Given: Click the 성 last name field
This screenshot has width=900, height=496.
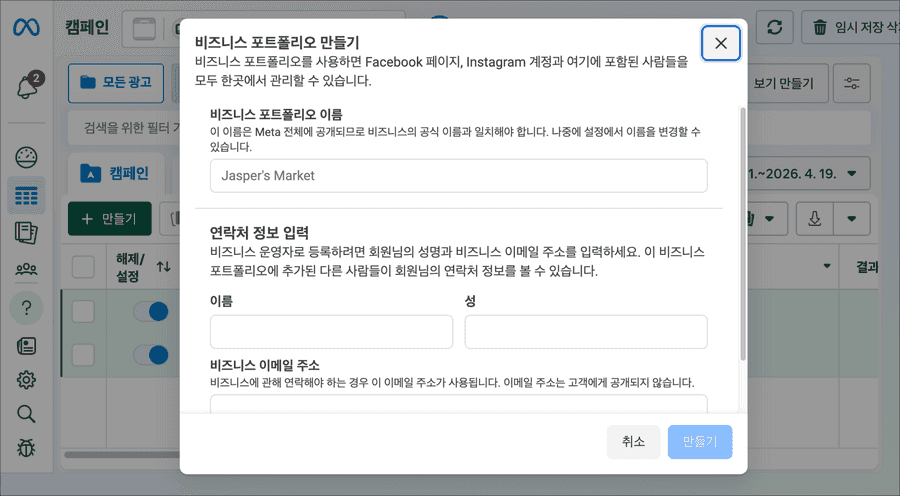Looking at the screenshot, I should (x=586, y=331).
